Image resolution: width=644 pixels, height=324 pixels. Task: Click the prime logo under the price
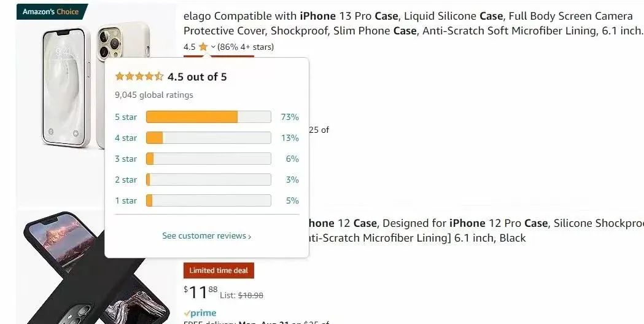tap(200, 314)
